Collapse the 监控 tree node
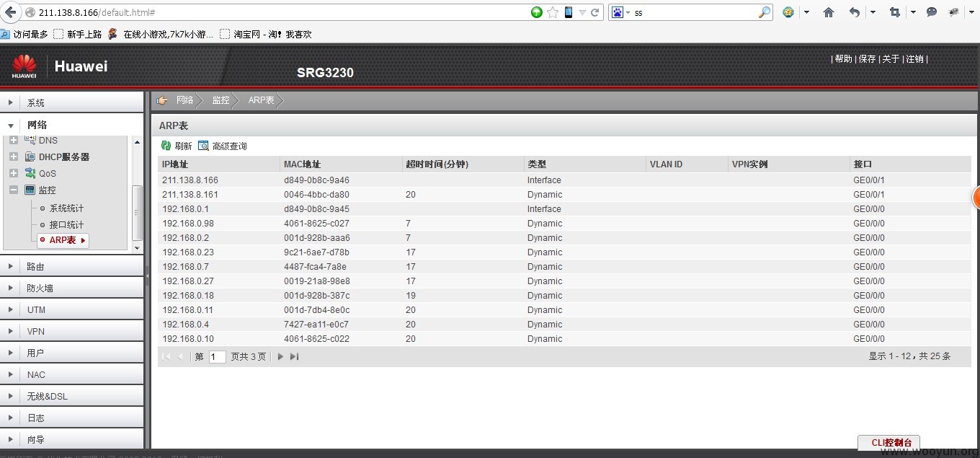This screenshot has width=980, height=458. 14,190
